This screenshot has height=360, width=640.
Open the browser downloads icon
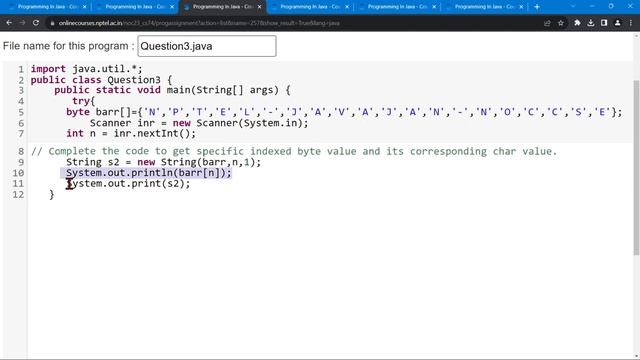click(591, 23)
